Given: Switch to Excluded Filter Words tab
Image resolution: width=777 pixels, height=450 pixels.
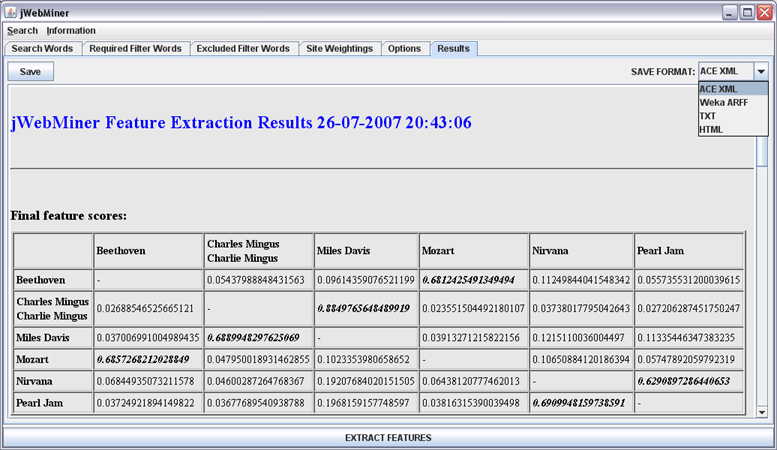Looking at the screenshot, I should point(243,49).
